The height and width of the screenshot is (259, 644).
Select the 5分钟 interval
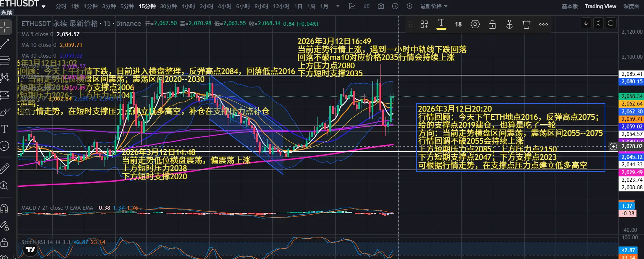[x=127, y=6]
